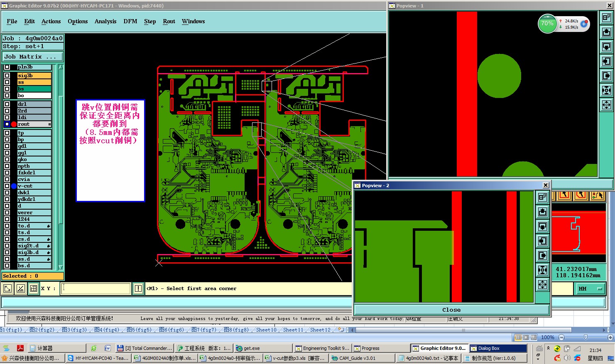Click the exclamation mark message icon
615x364 pixels.
pos(138,288)
